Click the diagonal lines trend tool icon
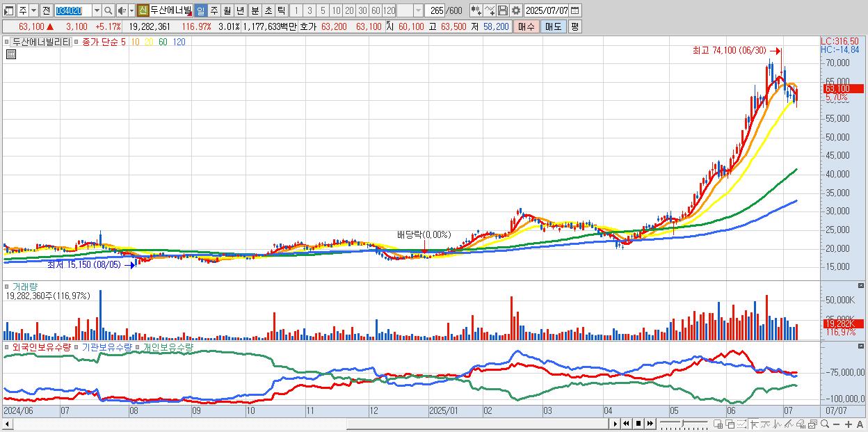This screenshot has width=868, height=432. [789, 424]
